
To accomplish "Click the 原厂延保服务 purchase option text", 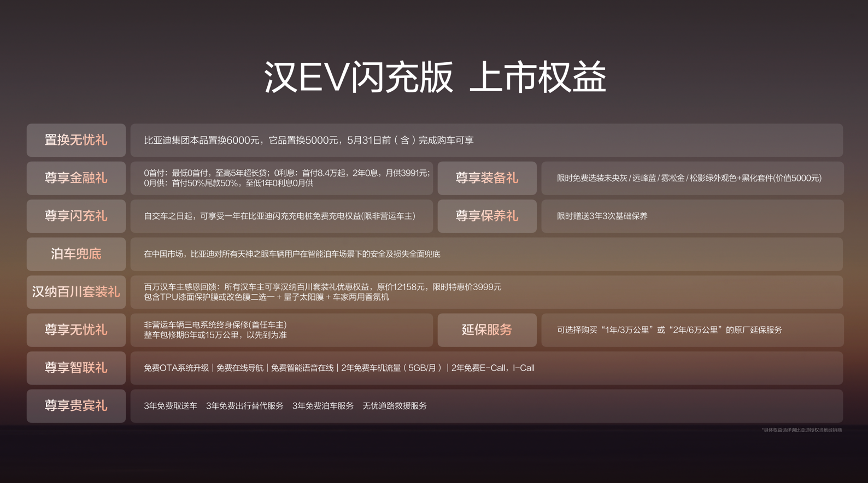I will [x=669, y=330].
